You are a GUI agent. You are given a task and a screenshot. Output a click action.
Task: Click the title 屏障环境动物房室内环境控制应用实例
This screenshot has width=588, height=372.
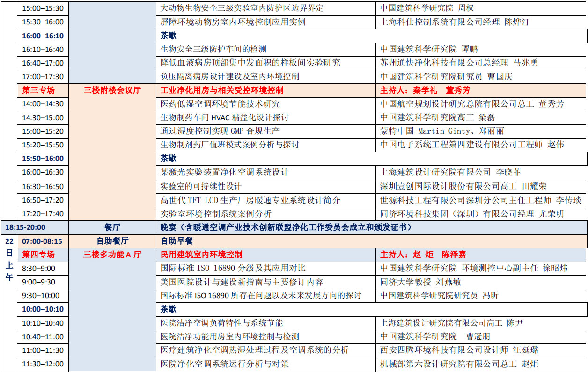point(233,22)
